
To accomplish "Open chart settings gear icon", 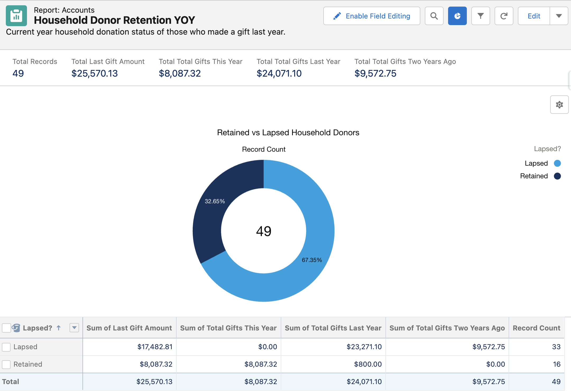I will [x=559, y=105].
